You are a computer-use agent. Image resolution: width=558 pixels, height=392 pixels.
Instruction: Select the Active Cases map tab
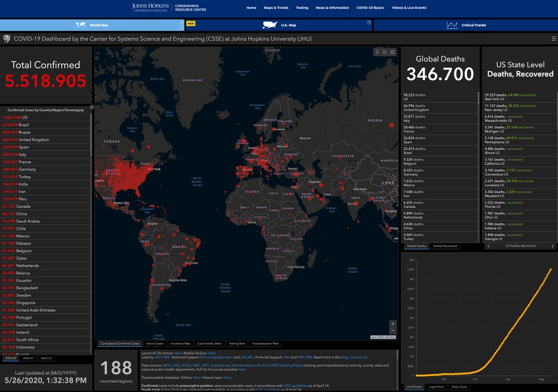coord(155,343)
